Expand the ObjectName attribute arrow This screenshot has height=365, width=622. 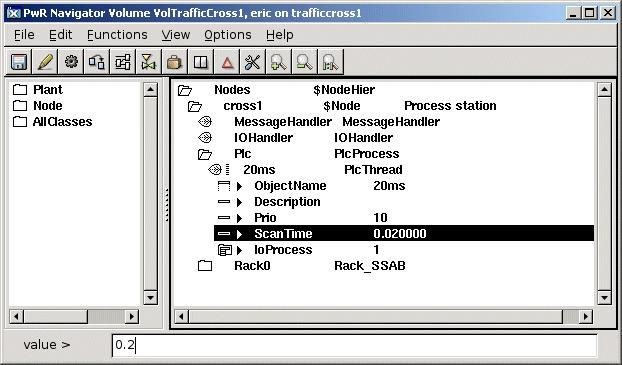[x=239, y=186]
